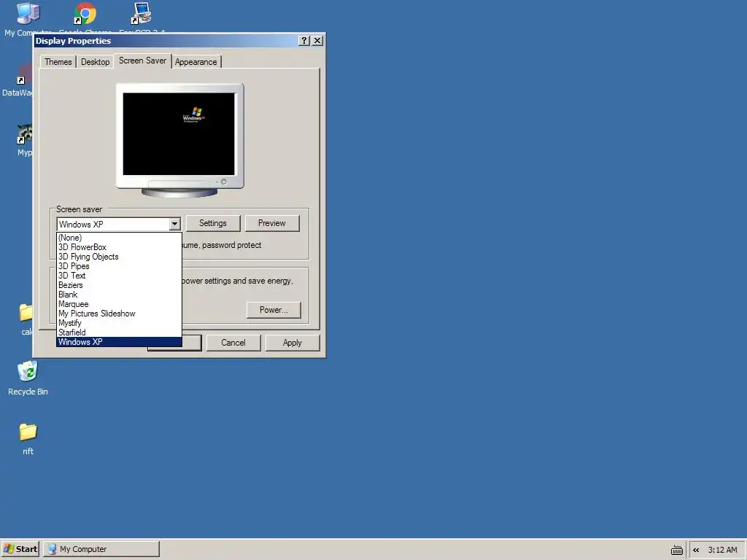Open the Power... settings button
The width and height of the screenshot is (747, 560).
click(274, 310)
